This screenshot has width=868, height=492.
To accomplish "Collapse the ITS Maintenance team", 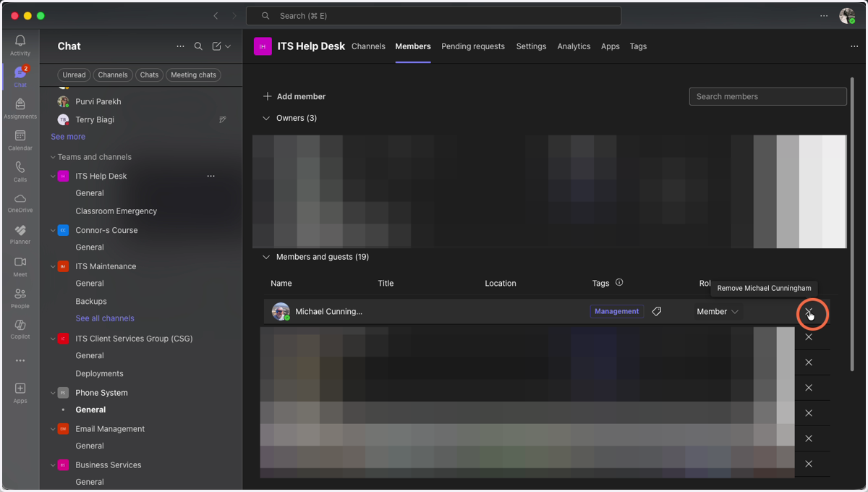I will click(53, 266).
